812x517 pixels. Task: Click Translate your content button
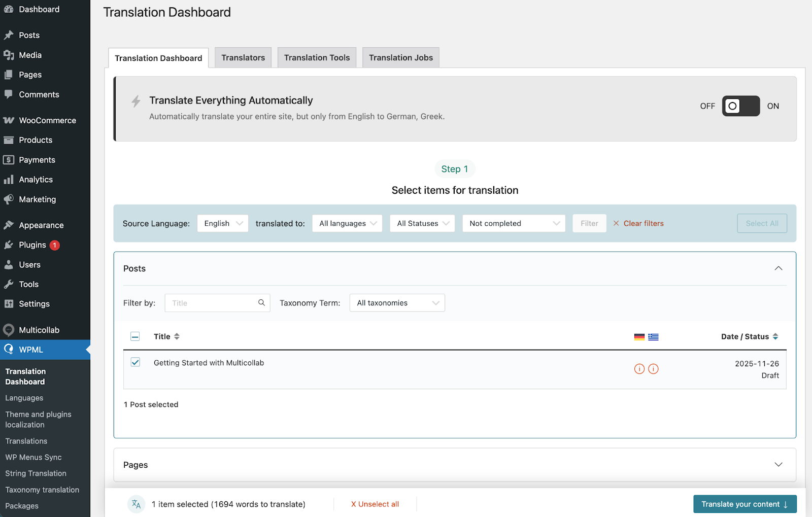745,504
